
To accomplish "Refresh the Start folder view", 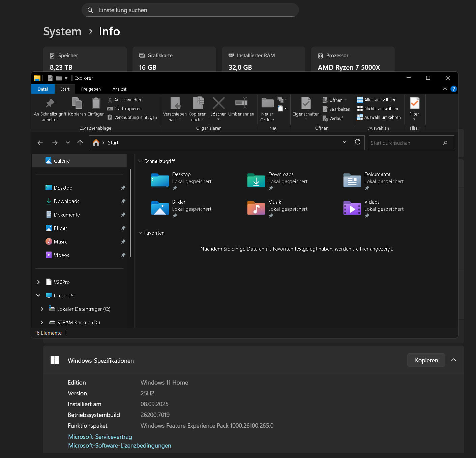I will [x=358, y=142].
